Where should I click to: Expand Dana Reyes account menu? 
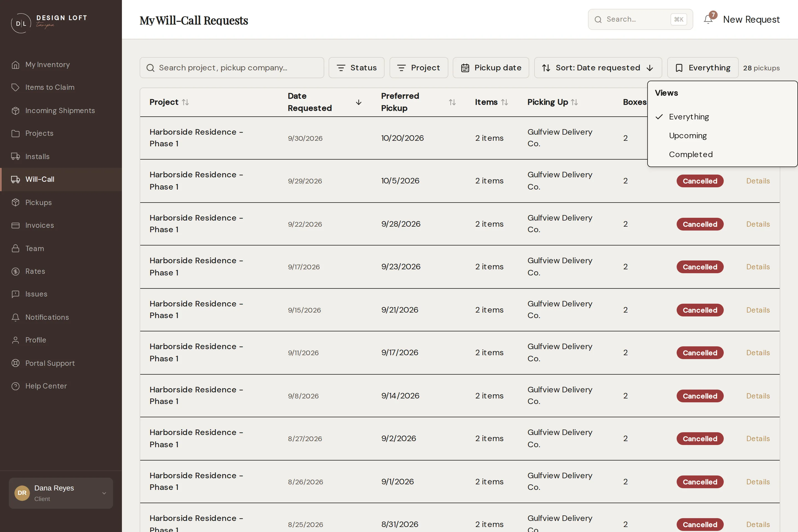[61, 493]
